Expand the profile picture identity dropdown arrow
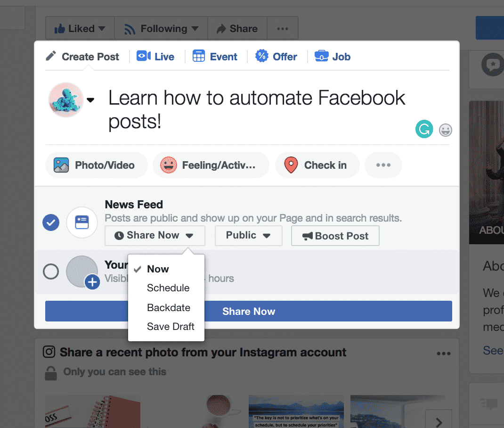The width and height of the screenshot is (504, 428). [x=90, y=100]
